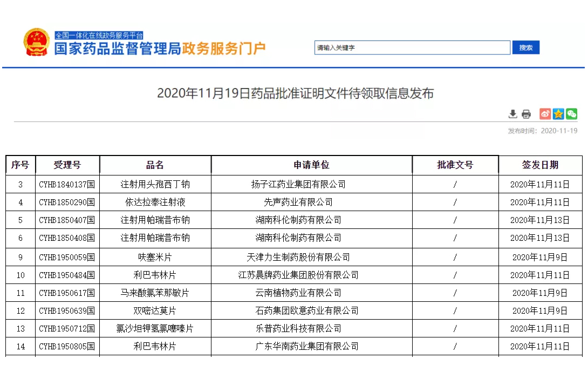The width and height of the screenshot is (588, 365).
Task: Select acceptance number CYHB1840137国
Action: click(x=67, y=184)
